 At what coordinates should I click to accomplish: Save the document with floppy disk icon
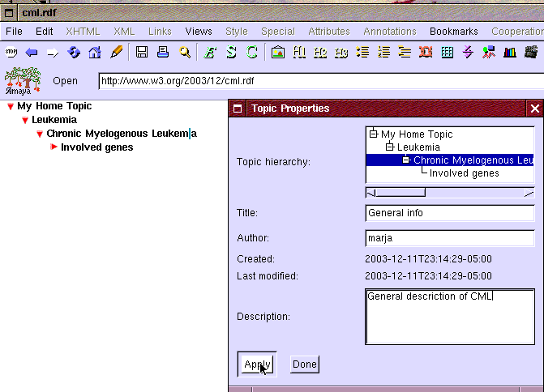click(x=142, y=53)
